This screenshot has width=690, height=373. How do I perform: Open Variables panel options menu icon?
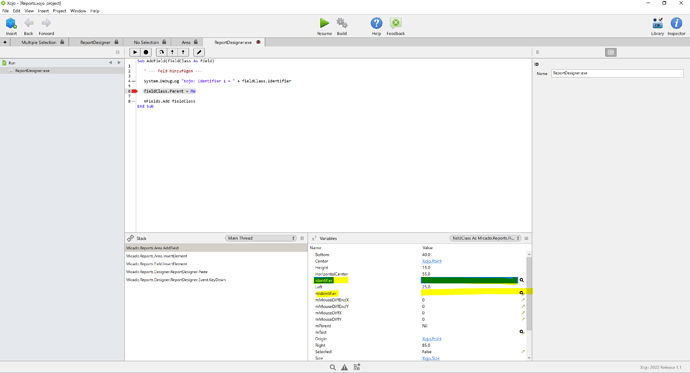(x=526, y=238)
